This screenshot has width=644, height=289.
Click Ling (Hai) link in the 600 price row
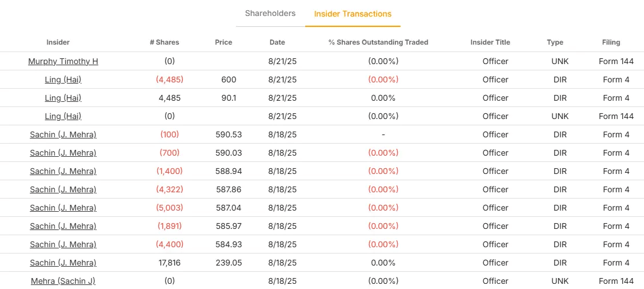63,80
